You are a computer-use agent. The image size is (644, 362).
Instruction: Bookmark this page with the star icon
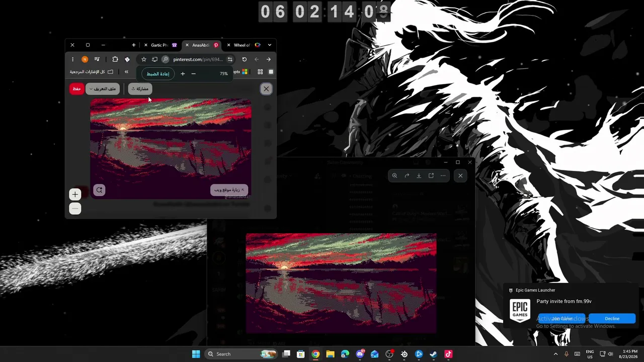coord(144,59)
